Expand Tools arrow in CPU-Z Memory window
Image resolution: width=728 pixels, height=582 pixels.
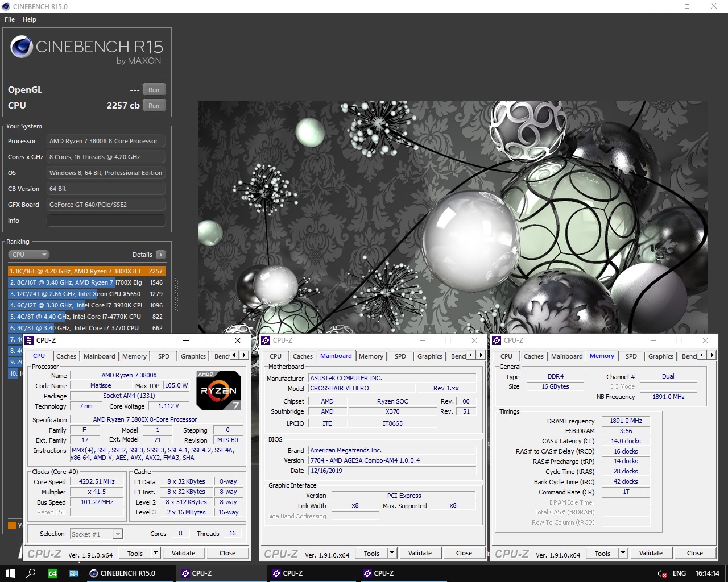(x=623, y=553)
